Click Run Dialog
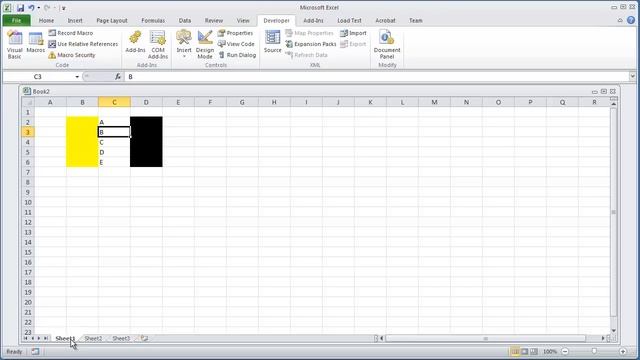The width and height of the screenshot is (640, 360). (x=237, y=55)
